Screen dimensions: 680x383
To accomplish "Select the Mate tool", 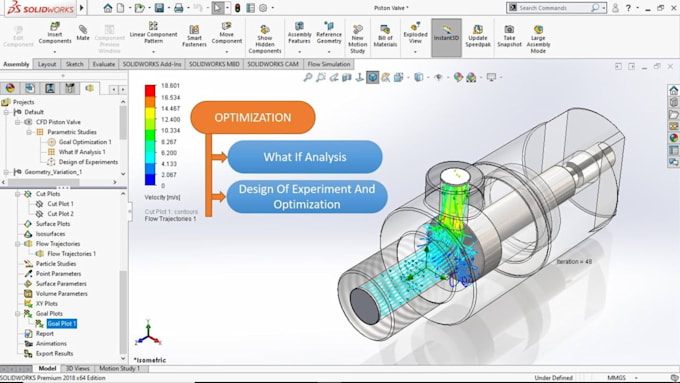I will pos(83,33).
